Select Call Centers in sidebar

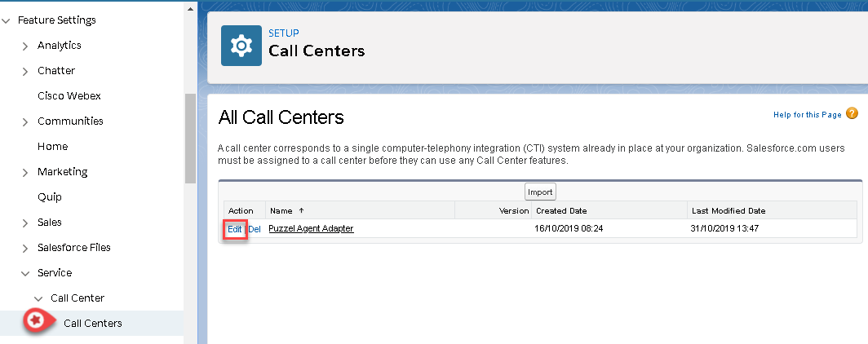[x=93, y=324]
